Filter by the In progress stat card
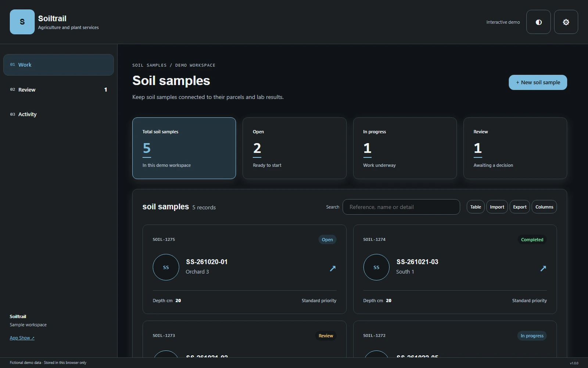Viewport: 588px width, 368px height. point(405,148)
